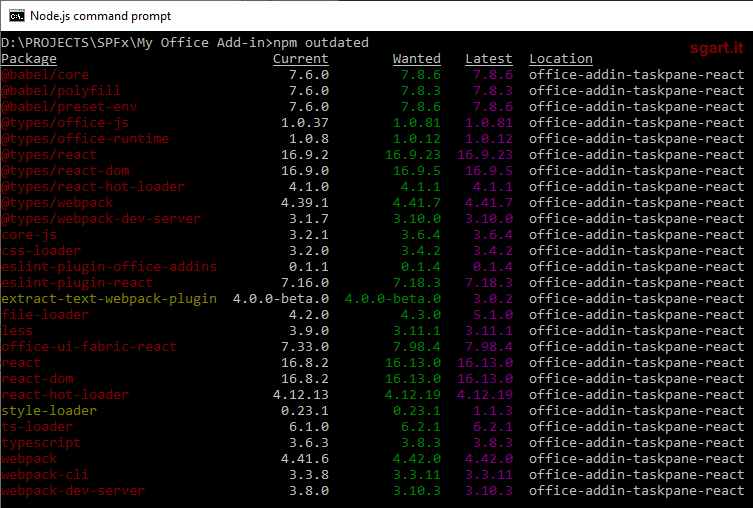Image resolution: width=753 pixels, height=508 pixels.
Task: Click the extract-text-webpack-plugin package name
Action: tap(109, 299)
